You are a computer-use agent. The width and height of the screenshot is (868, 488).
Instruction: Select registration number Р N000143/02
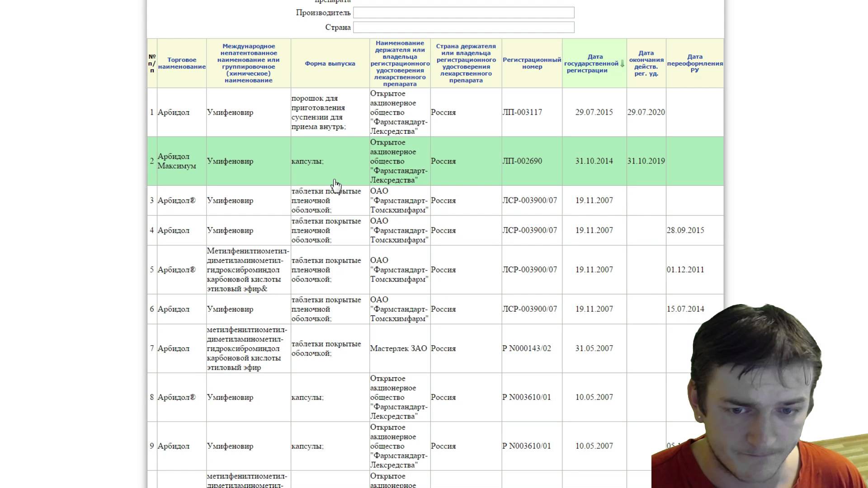(527, 348)
